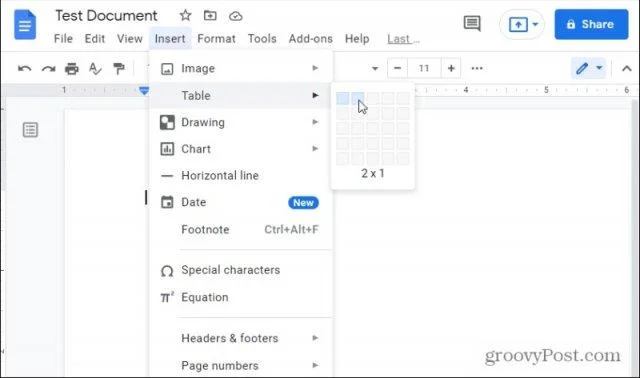
Task: Redo the last action
Action: click(48, 68)
